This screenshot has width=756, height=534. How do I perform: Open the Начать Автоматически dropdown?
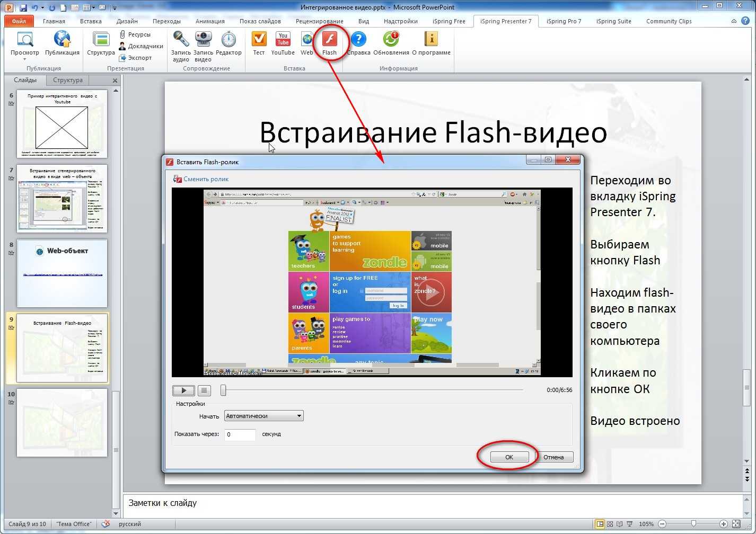click(x=263, y=416)
